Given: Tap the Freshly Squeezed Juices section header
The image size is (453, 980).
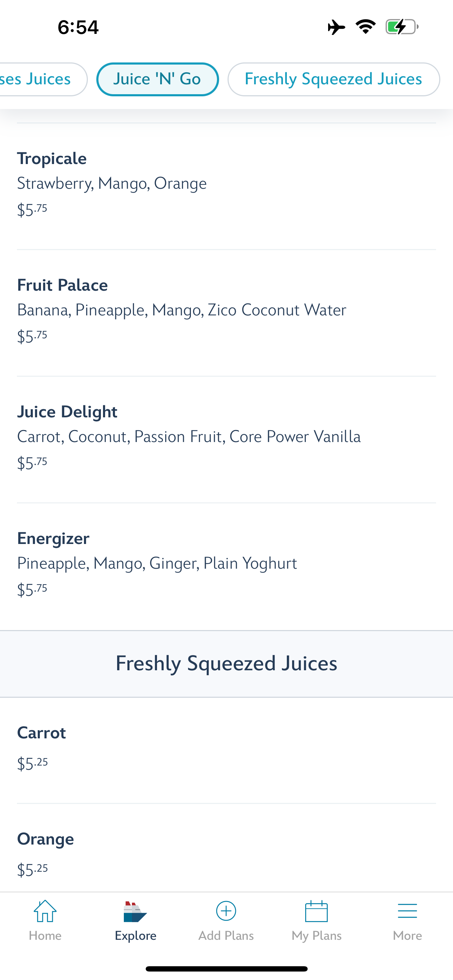Looking at the screenshot, I should 226,664.
